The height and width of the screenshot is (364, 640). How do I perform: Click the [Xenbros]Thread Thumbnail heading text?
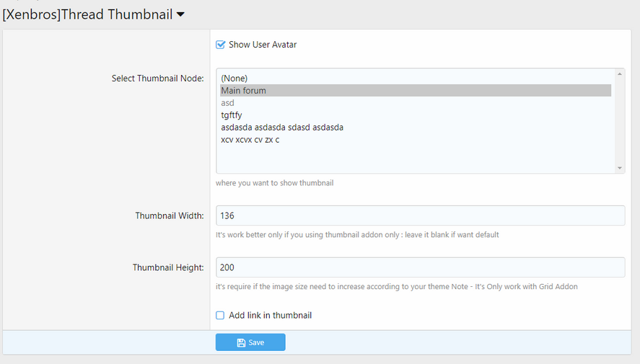[87, 14]
